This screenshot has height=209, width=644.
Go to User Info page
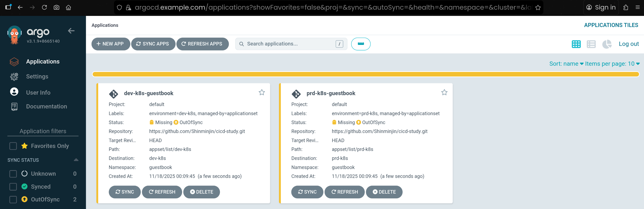38,93
